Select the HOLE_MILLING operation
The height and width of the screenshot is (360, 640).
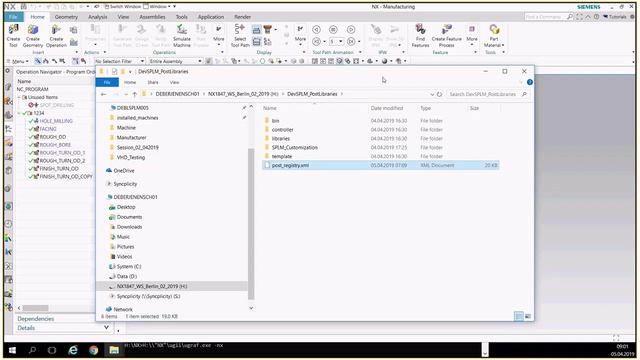click(x=56, y=121)
